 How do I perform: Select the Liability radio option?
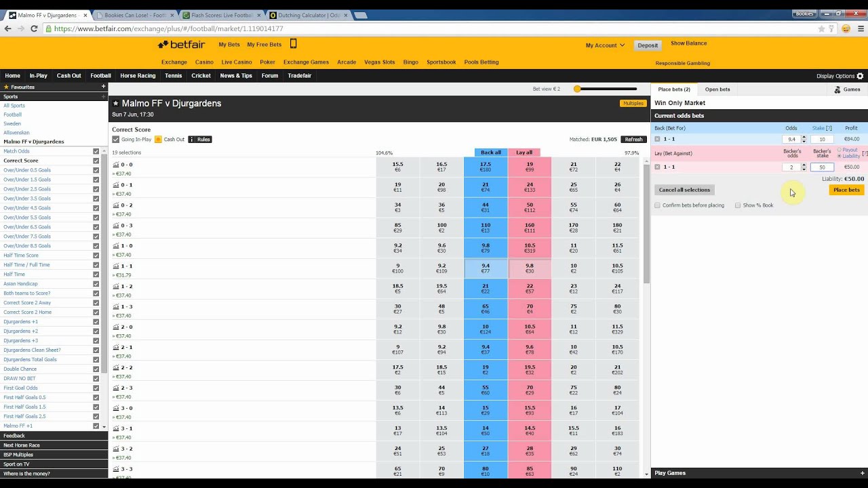(x=840, y=156)
